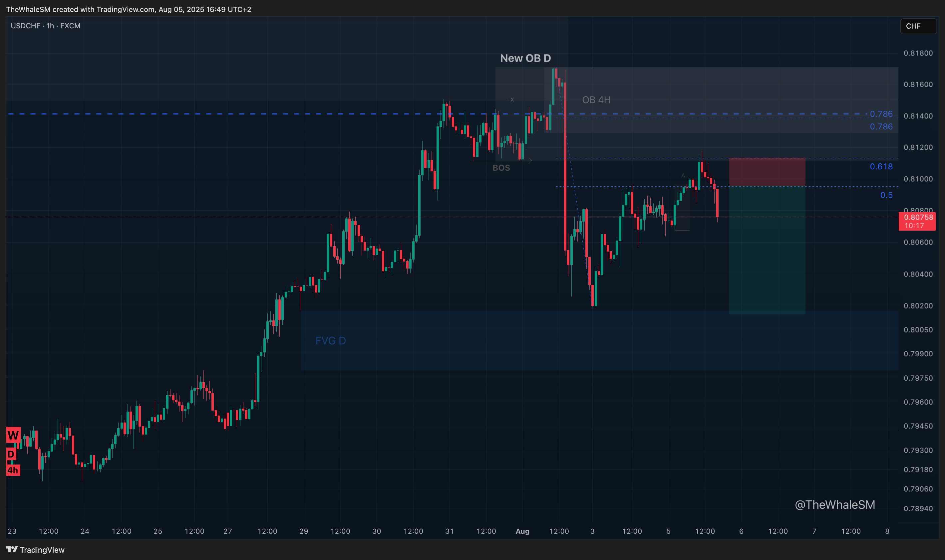Viewport: 945px width, 560px height.
Task: Click date 24 on time axis
Action: pyautogui.click(x=85, y=531)
